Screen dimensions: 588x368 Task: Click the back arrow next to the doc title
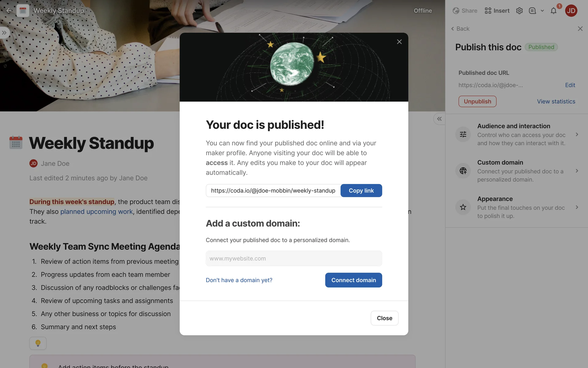(9, 11)
